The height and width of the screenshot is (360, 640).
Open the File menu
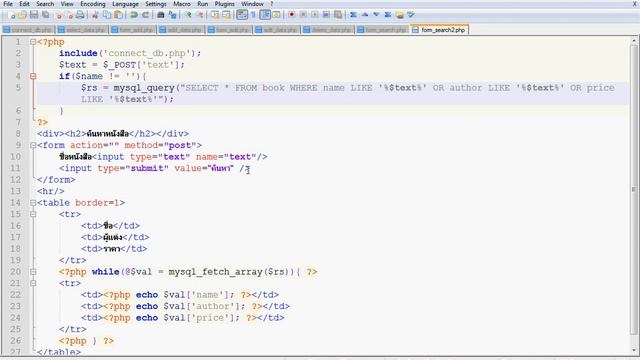[8, 4]
